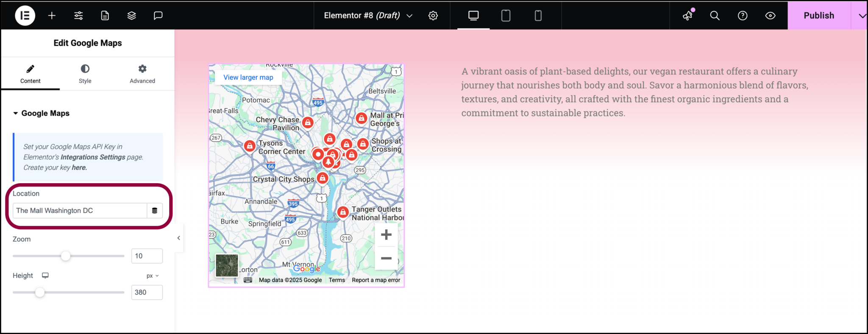Click the Publish button
The image size is (868, 334).
point(818,16)
